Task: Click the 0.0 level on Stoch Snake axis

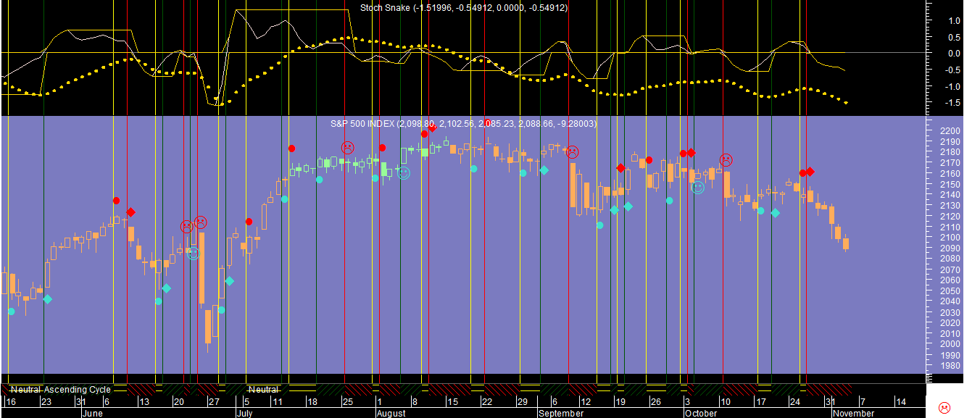Action: click(953, 54)
